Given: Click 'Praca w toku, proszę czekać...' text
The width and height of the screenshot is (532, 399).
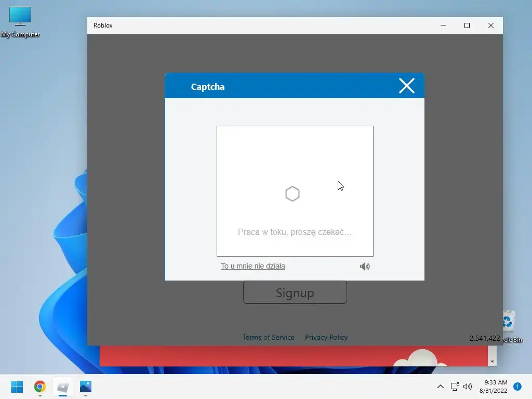Looking at the screenshot, I should tap(295, 232).
